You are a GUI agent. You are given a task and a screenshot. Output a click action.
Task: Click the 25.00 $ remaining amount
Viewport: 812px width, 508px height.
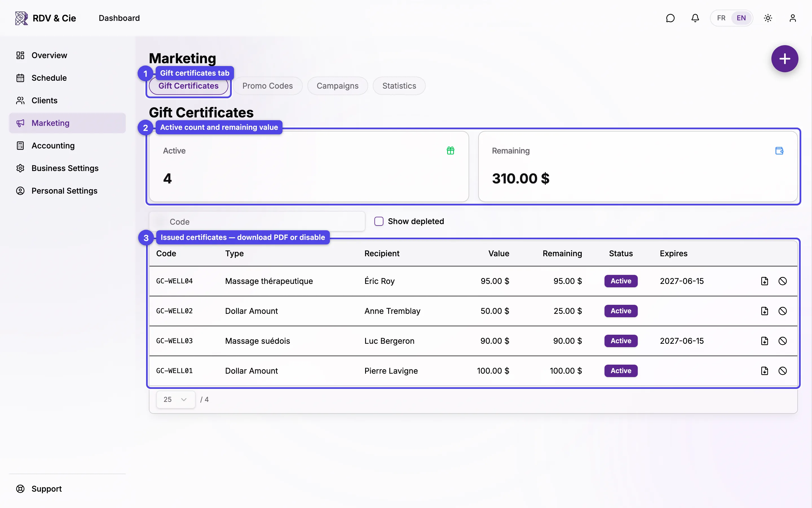click(568, 311)
